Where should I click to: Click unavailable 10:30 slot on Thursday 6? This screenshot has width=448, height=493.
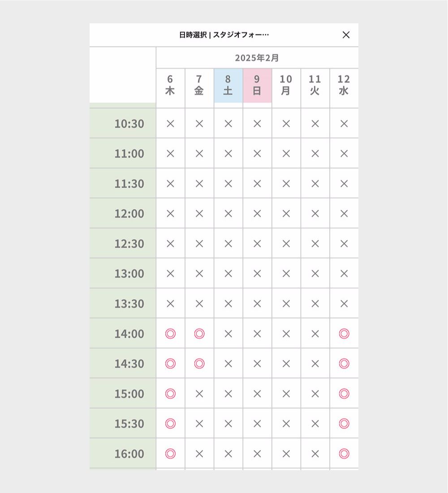click(170, 124)
